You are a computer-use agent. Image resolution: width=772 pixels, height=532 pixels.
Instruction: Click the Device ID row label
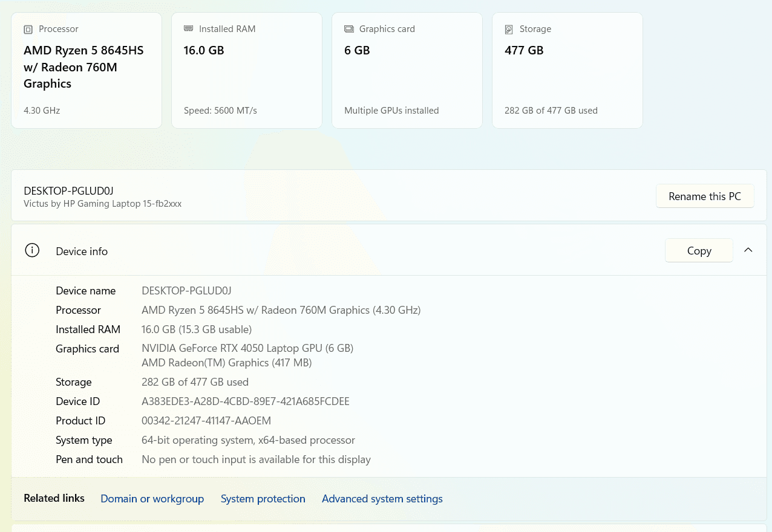(x=77, y=401)
